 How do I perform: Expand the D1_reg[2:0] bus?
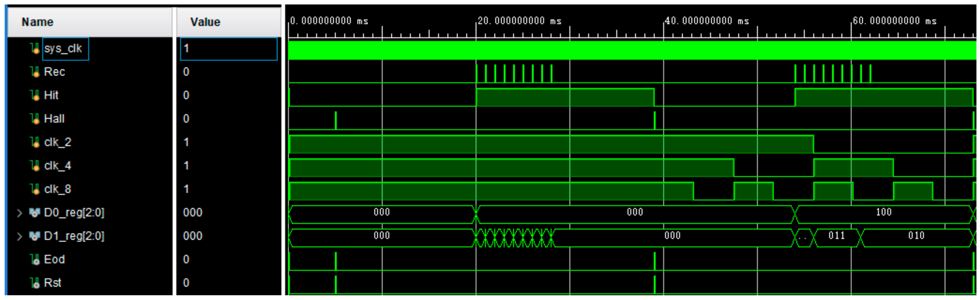[x=19, y=236]
